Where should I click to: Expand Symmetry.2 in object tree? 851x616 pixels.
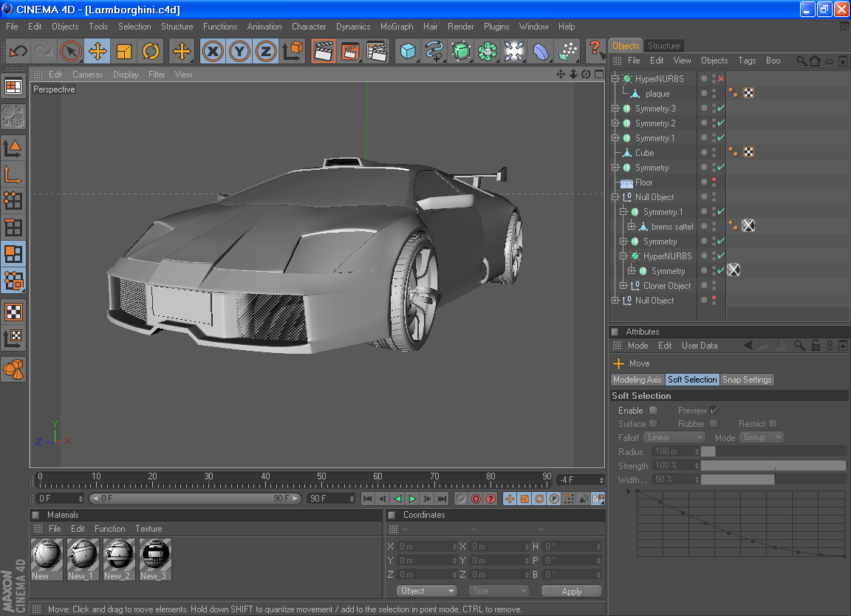pyautogui.click(x=615, y=123)
